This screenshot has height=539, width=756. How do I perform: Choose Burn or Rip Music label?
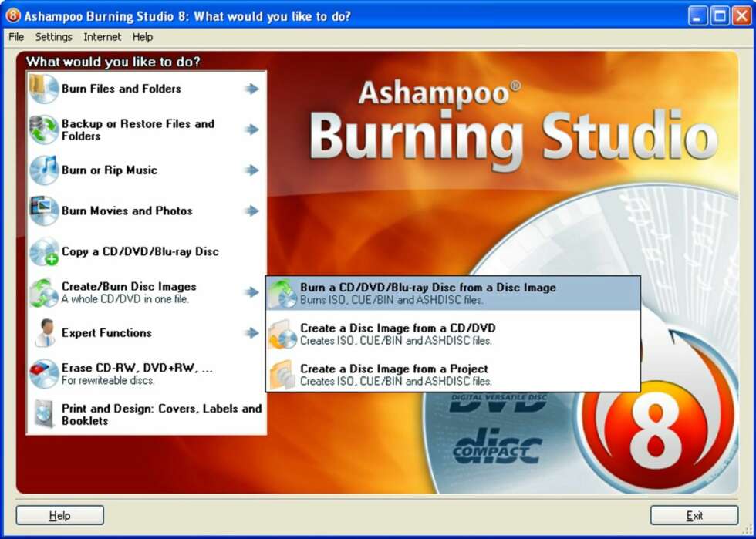pyautogui.click(x=110, y=170)
